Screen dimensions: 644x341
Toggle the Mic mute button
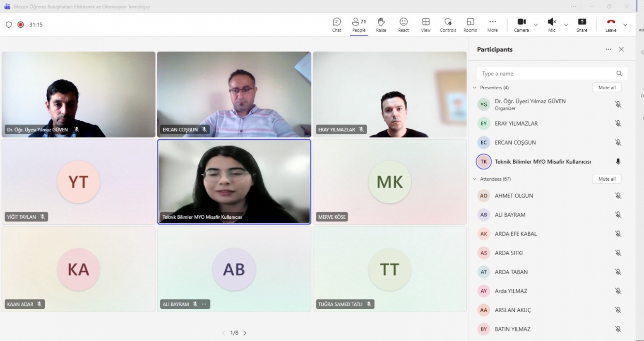(551, 24)
